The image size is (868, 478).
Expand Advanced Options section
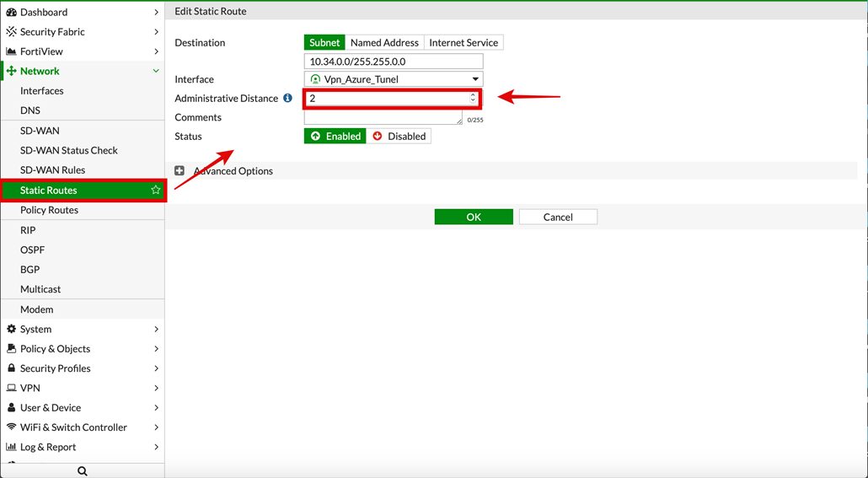point(179,170)
